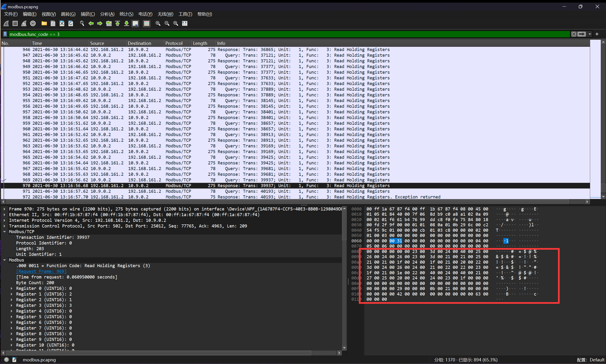Sort by the Length column header
Screen dimensions: 606x364
204,43
